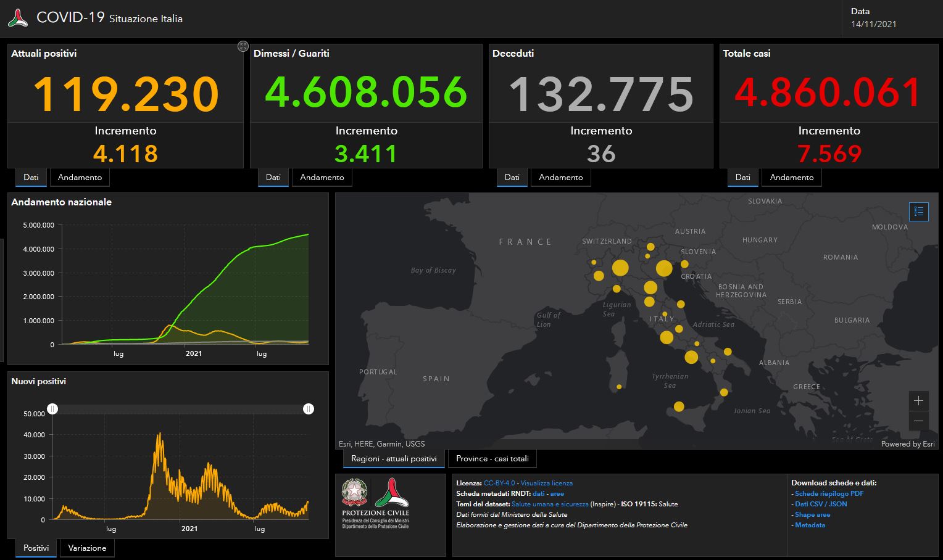
Task: Switch to Andamento under Attuali positivi
Action: tap(80, 177)
